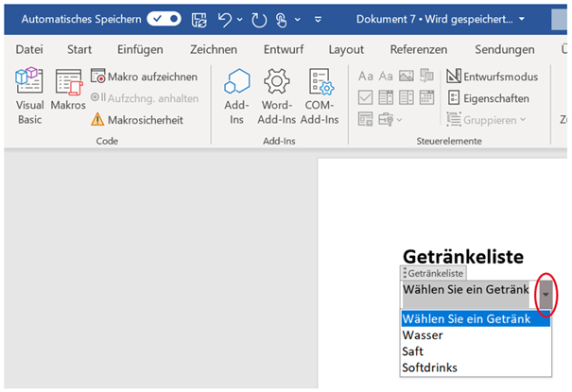Open Makrosicherheit settings
Viewport: 572px width, 392px height.
click(x=137, y=120)
